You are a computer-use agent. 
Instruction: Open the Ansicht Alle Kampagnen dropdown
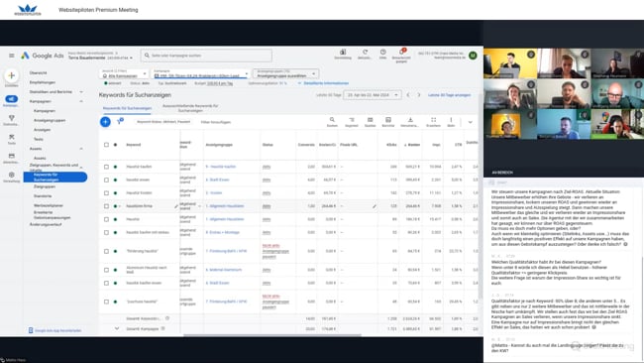click(124, 74)
